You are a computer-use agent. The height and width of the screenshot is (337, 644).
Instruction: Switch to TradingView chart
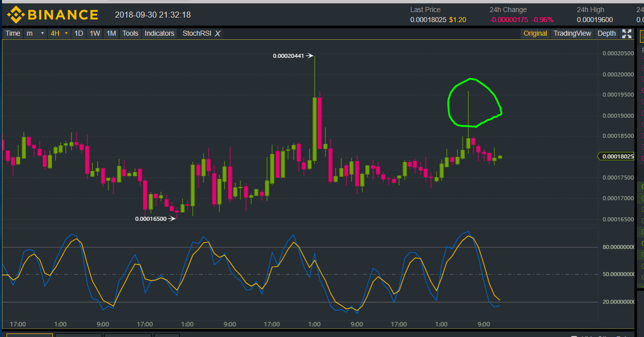(572, 34)
